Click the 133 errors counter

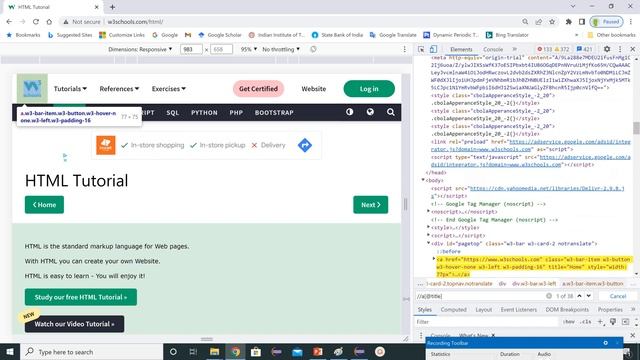pos(544,49)
